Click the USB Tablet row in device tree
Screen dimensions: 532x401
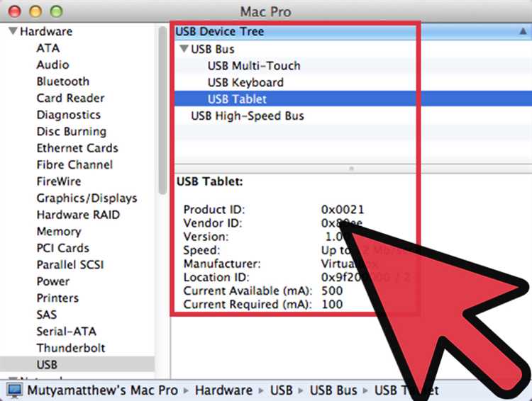click(x=237, y=99)
